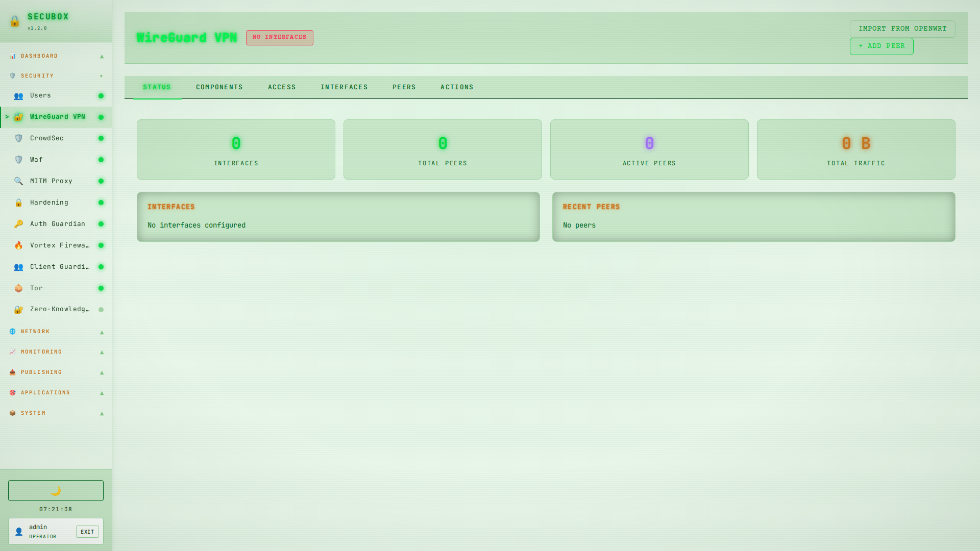Click the Hardening padlock icon

click(x=18, y=202)
